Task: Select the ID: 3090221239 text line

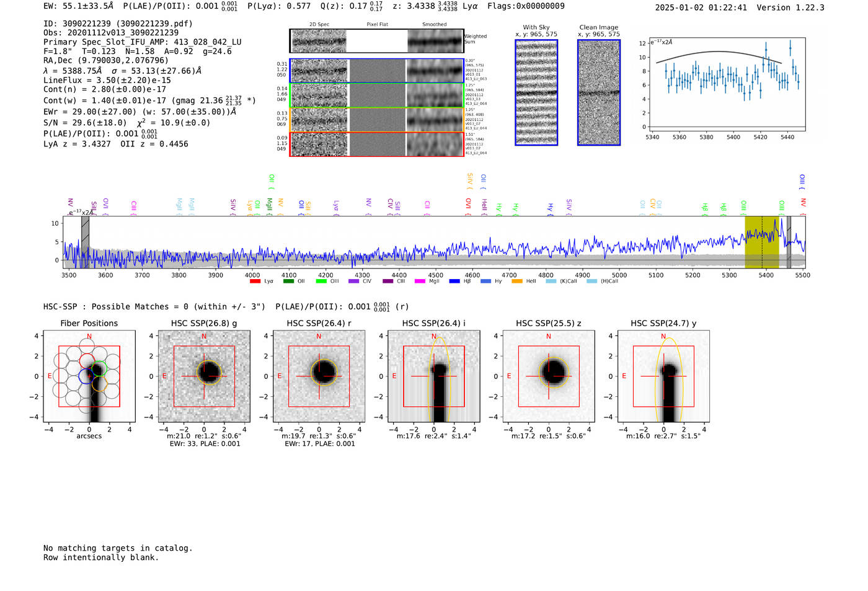Action: pos(118,24)
